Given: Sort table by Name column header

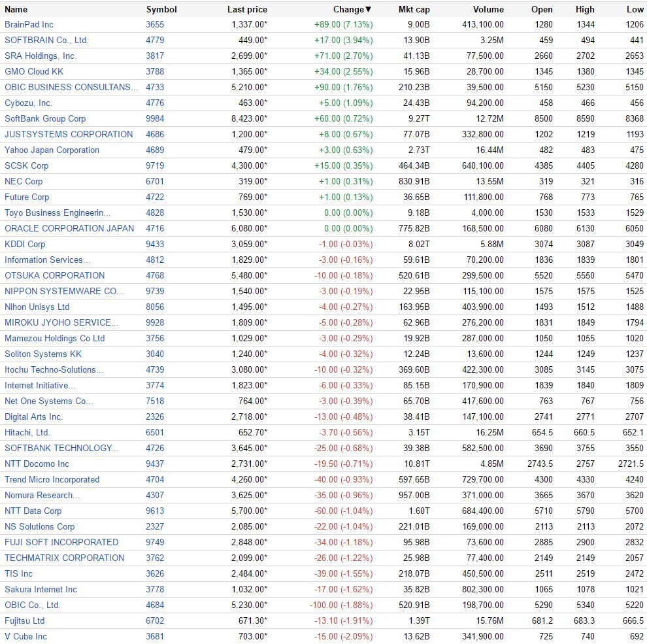Looking at the screenshot, I should (x=16, y=9).
